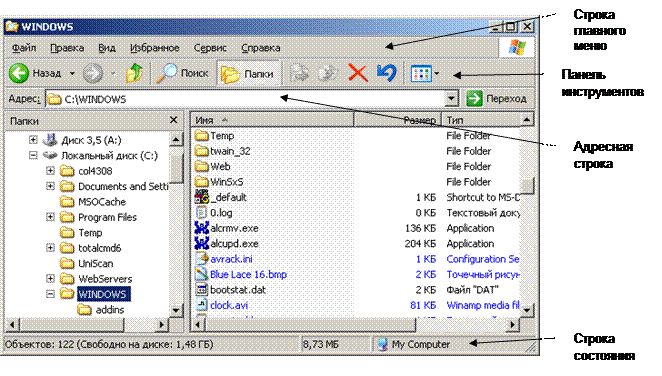Select the Temp folder under drive C tree
The height and width of the screenshot is (376, 662).
pyautogui.click(x=90, y=233)
